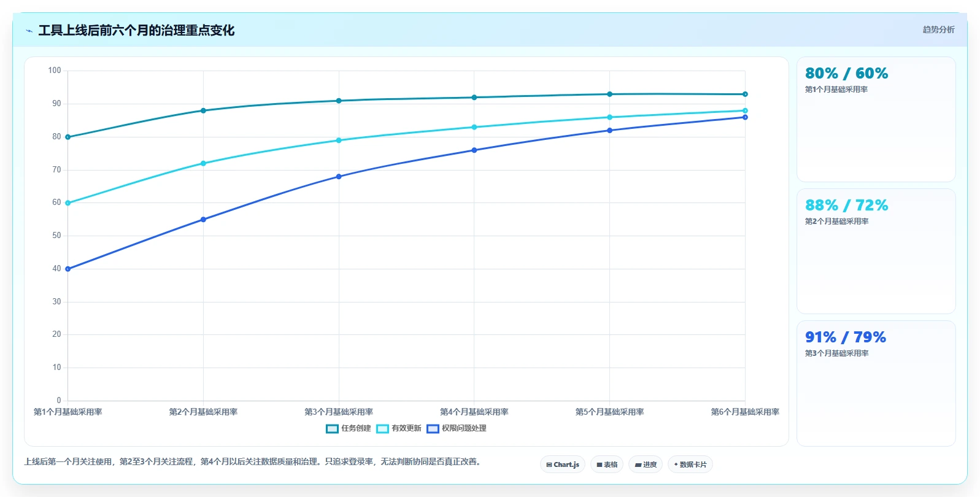This screenshot has width=980, height=497.
Task: Click the 第1个月基础采用率 caption in the first card
Action: tap(836, 90)
